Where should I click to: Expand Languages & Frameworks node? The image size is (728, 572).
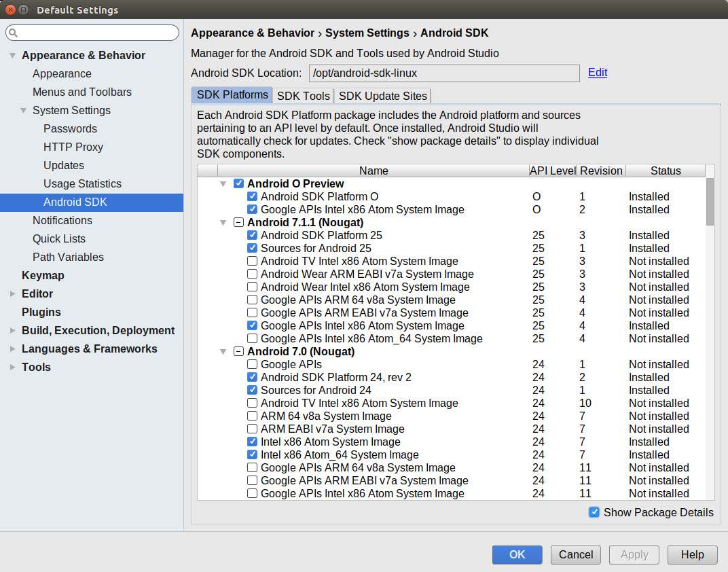click(x=12, y=348)
